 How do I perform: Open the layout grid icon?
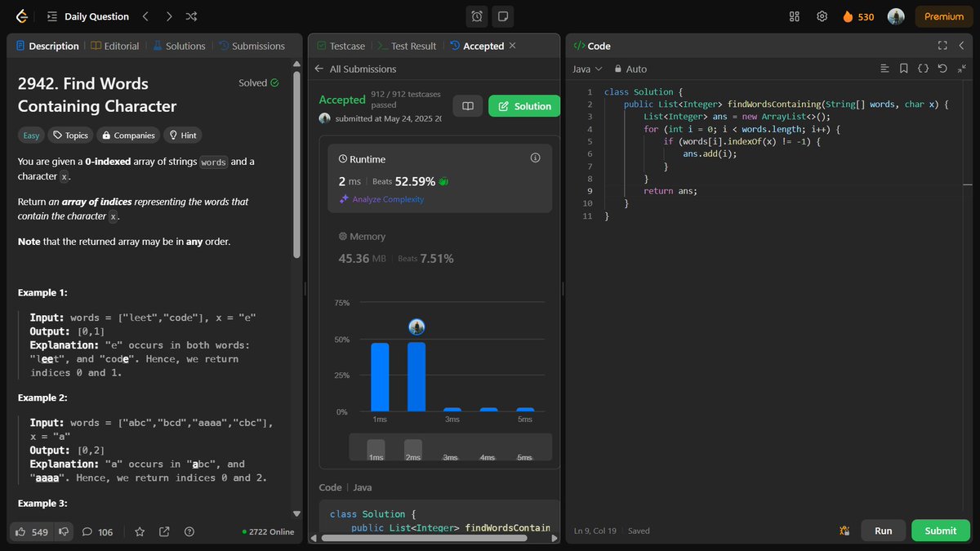pos(795,16)
